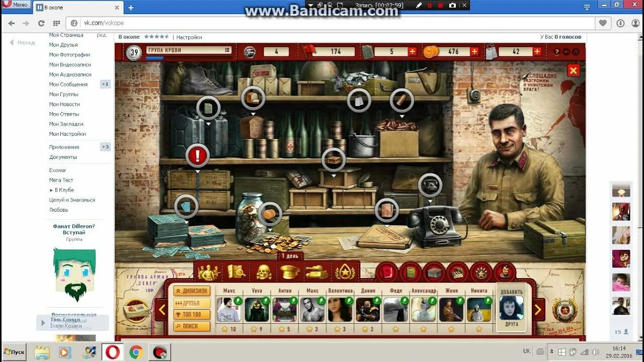Select the ПОИСК tab
The image size is (644, 362).
pos(192,326)
